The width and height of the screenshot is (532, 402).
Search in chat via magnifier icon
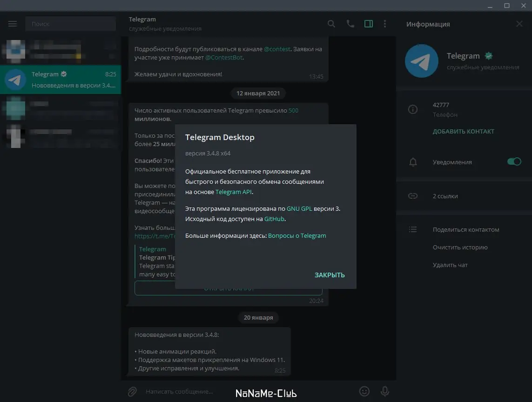point(331,24)
